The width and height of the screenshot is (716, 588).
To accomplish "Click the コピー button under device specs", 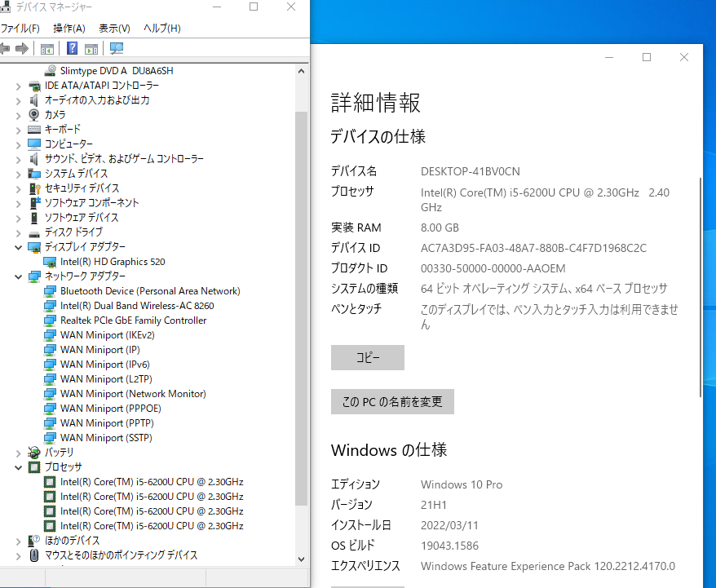I will pos(368,357).
